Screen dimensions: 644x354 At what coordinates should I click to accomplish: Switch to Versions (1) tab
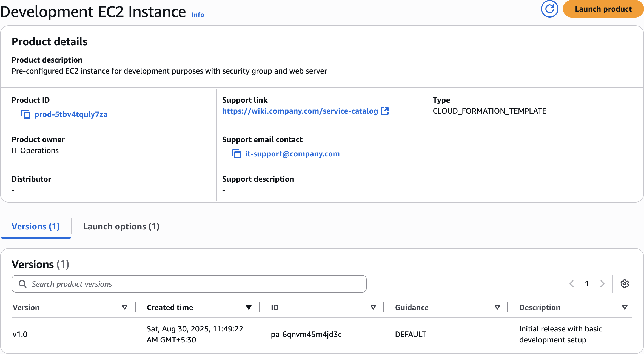(x=36, y=227)
